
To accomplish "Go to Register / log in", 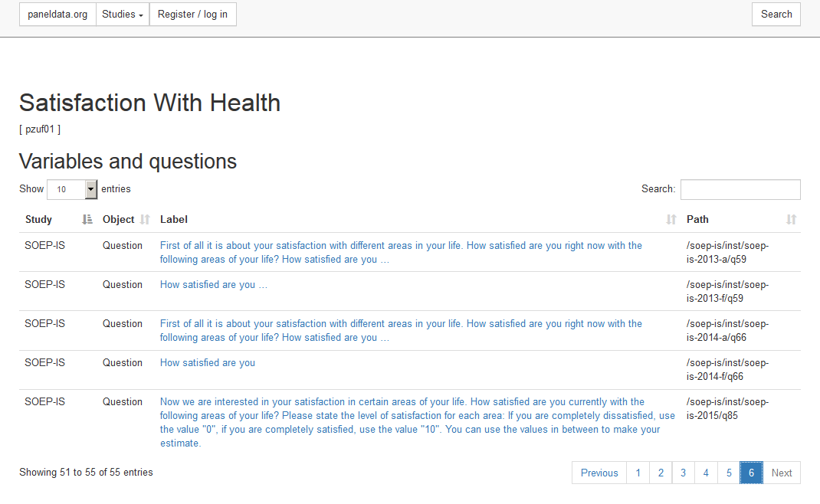I will [x=192, y=14].
